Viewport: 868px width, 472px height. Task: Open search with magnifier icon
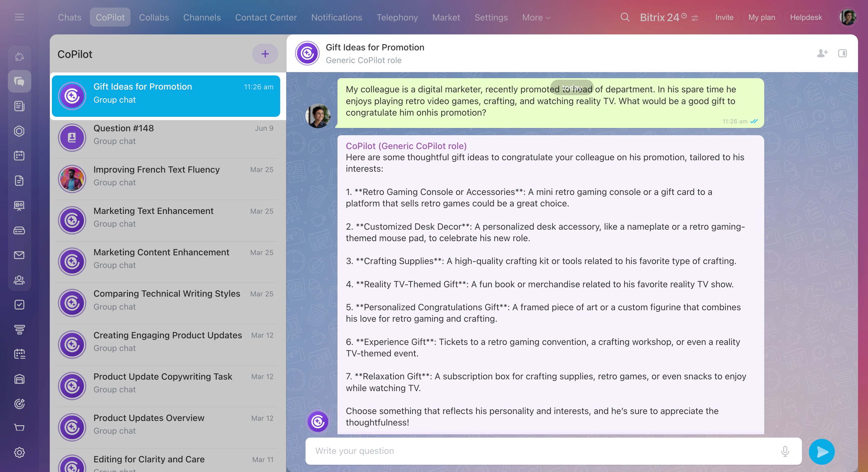(x=625, y=17)
